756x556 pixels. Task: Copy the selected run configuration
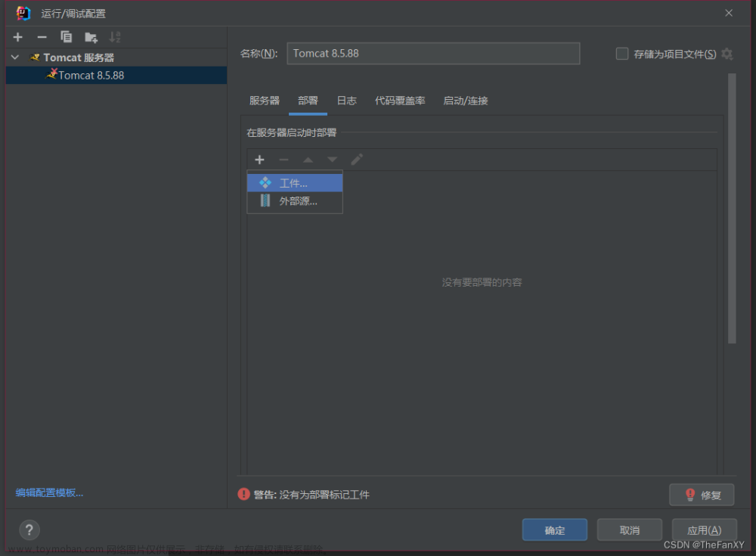point(66,37)
